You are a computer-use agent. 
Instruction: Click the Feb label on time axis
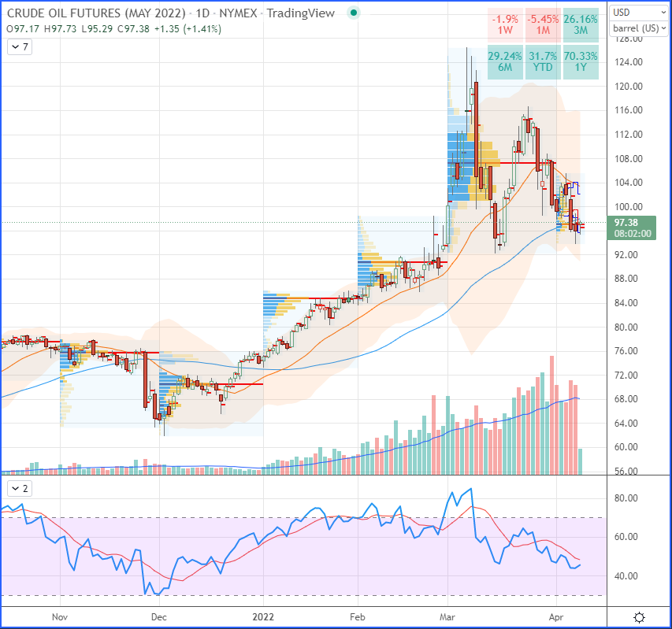358,617
